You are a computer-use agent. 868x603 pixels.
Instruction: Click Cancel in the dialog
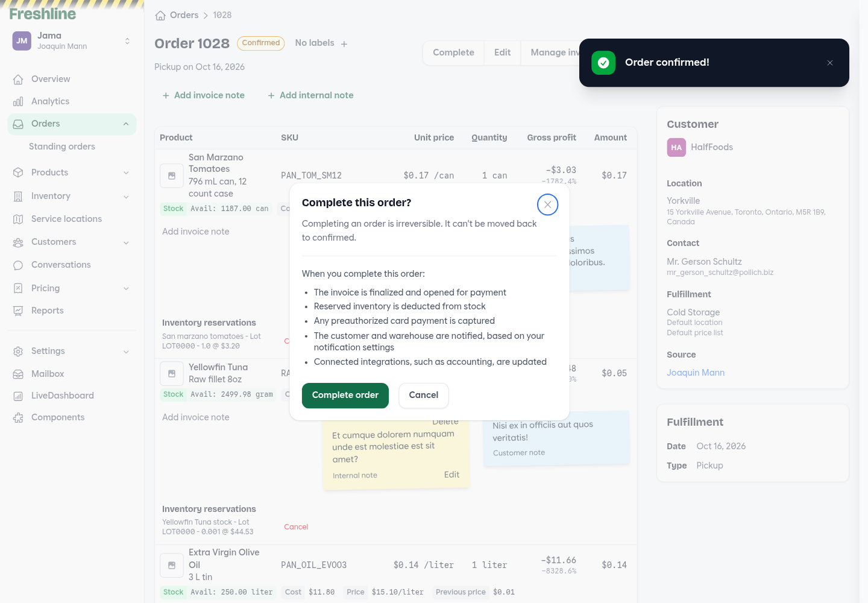pyautogui.click(x=424, y=396)
